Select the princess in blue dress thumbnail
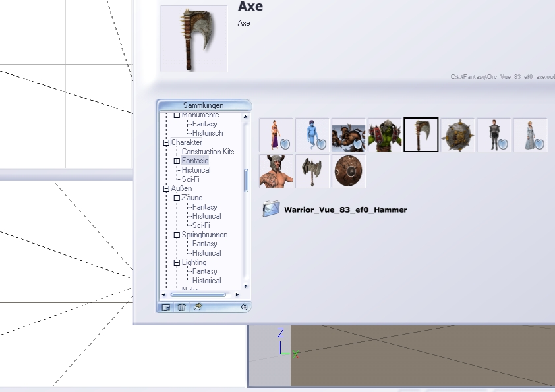The image size is (555, 392). (530, 135)
